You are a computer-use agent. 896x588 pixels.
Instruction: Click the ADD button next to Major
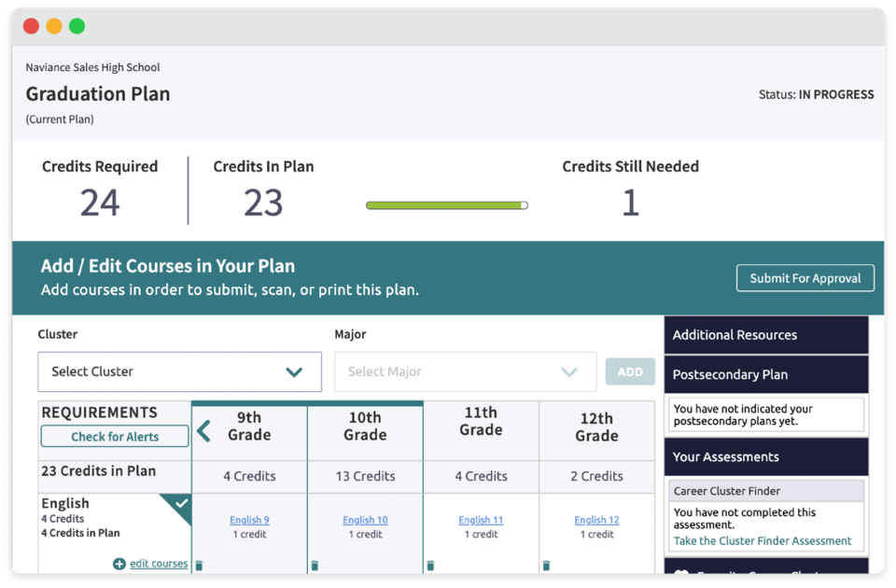[x=630, y=371]
